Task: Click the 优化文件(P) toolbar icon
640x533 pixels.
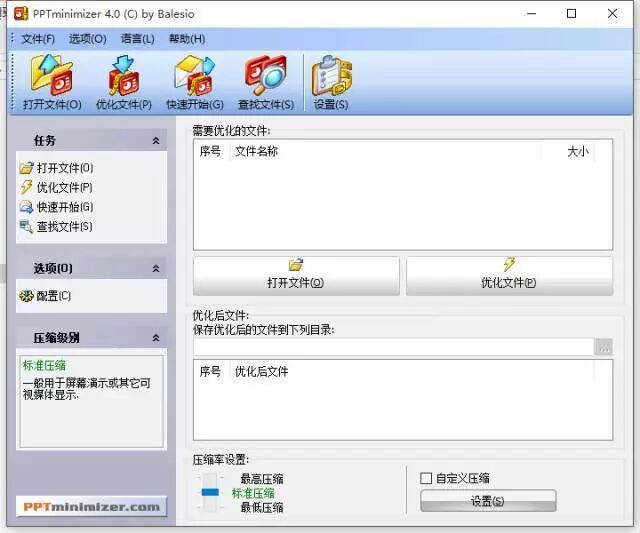Action: [x=124, y=82]
